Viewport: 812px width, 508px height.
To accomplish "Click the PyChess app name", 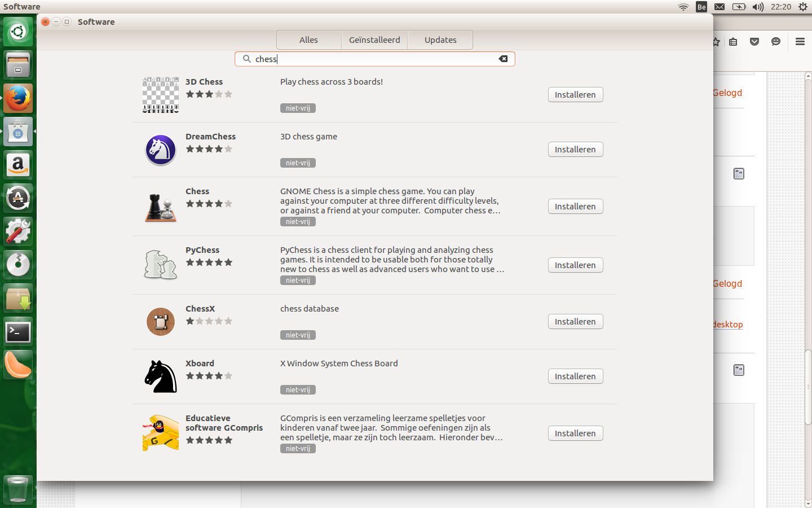I will (x=202, y=250).
